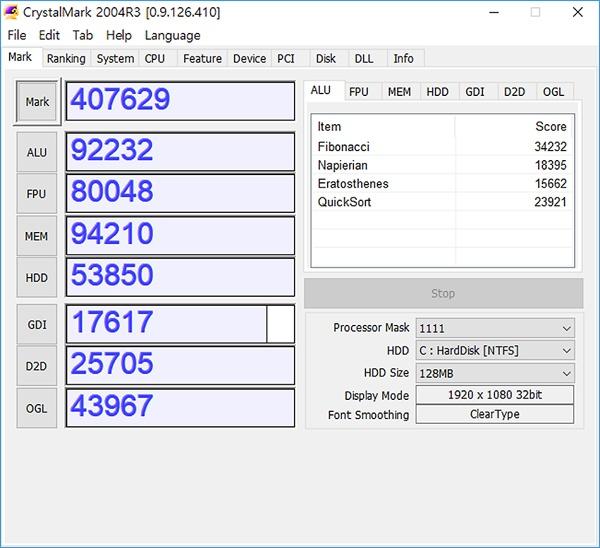This screenshot has width=600, height=548.
Task: Run the GDI benchmark button
Action: coord(37,325)
